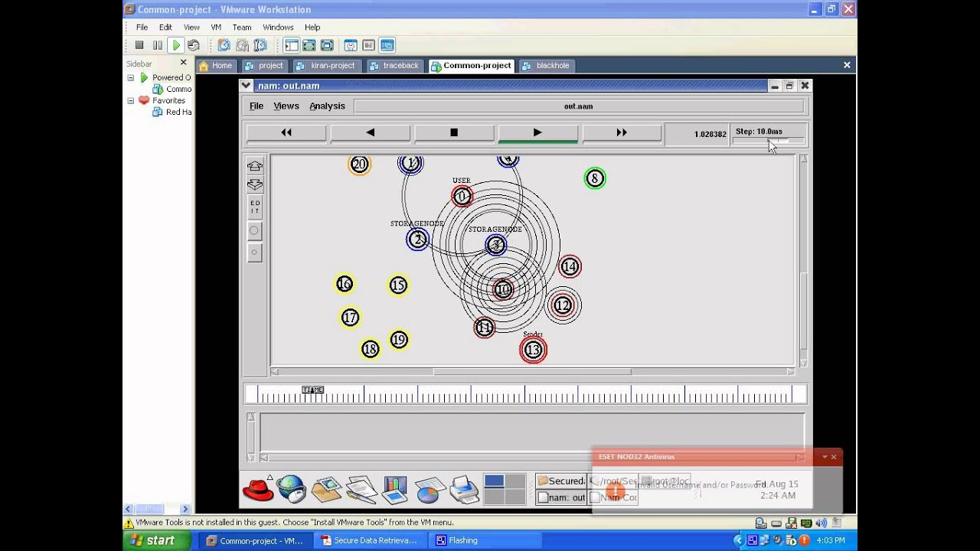Screen dimensions: 980x551
Task: Switch to the project tab
Action: coord(264,66)
